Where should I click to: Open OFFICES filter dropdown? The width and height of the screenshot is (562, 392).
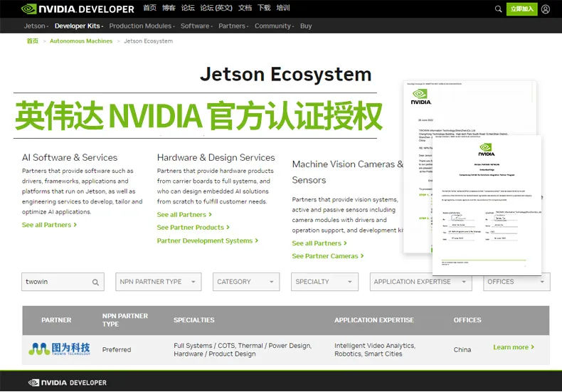(x=516, y=282)
